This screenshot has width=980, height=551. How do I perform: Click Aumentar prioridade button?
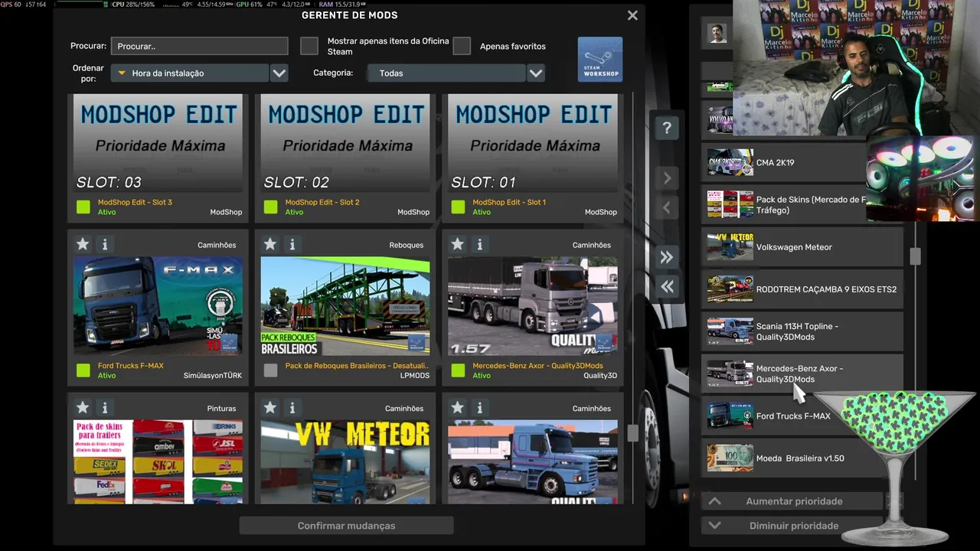point(794,501)
